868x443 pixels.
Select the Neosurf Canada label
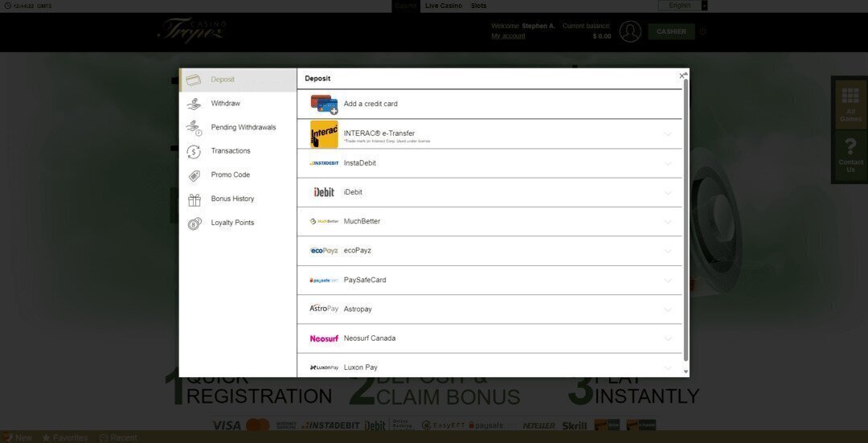point(370,338)
